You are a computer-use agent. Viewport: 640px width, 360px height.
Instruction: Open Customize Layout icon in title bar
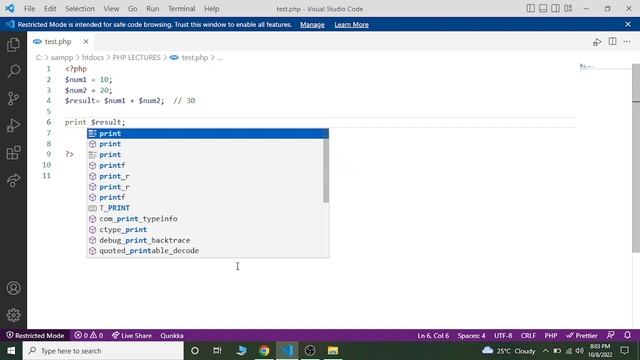click(568, 8)
